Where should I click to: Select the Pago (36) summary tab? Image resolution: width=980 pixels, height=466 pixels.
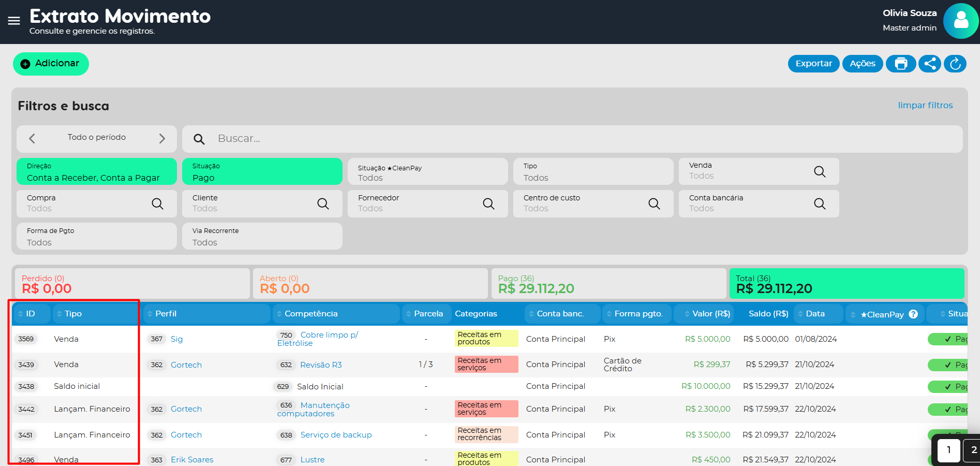[608, 284]
